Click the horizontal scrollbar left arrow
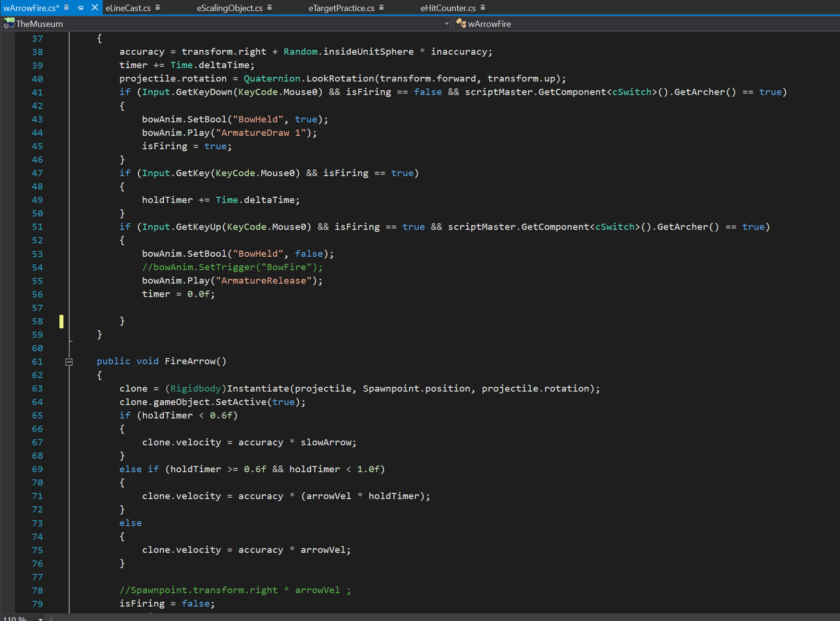 coord(51,618)
